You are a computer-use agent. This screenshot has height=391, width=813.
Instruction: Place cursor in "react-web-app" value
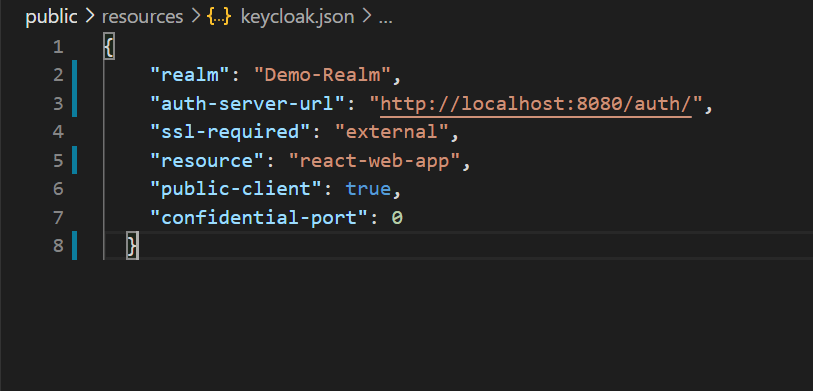pos(374,161)
